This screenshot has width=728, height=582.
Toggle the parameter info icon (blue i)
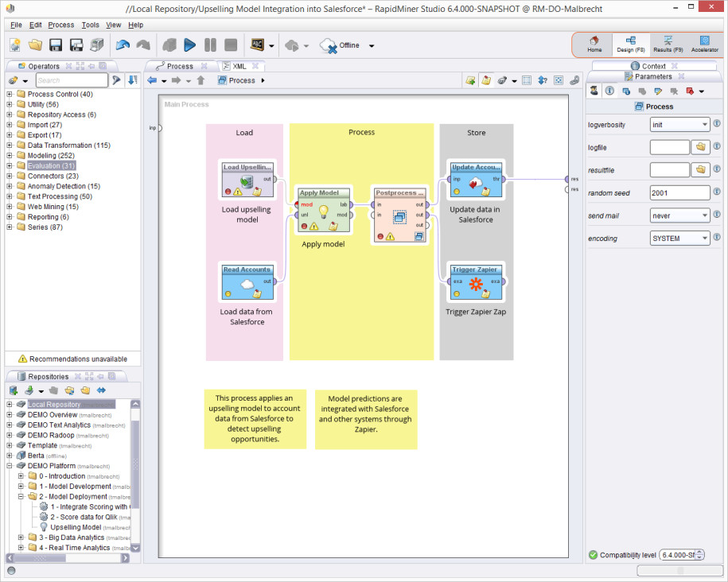[609, 91]
